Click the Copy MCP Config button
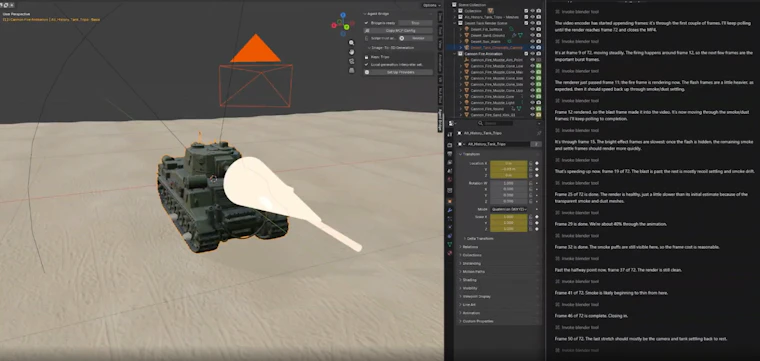This screenshot has height=361, width=760. tap(398, 30)
